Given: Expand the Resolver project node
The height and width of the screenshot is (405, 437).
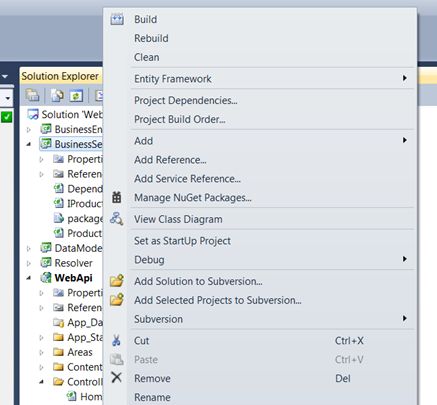Looking at the screenshot, I should click(x=29, y=263).
